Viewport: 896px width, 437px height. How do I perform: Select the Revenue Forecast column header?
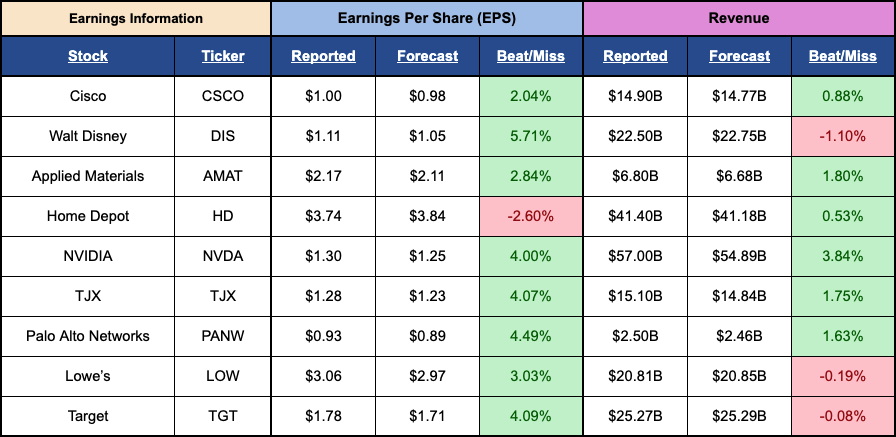739,56
